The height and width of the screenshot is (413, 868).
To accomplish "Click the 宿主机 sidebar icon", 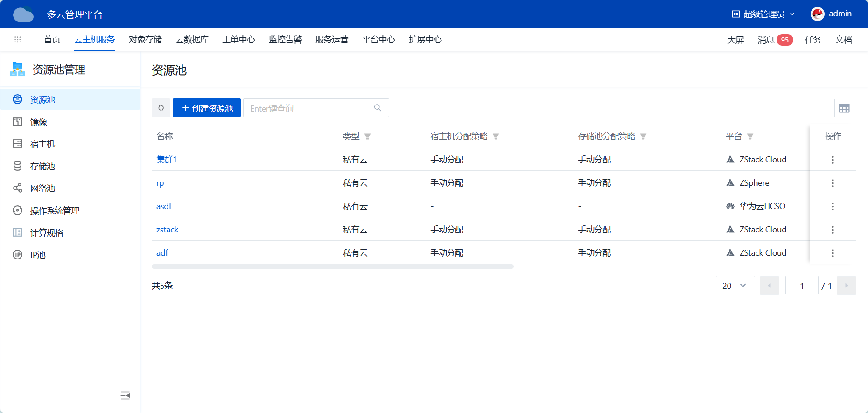I will coord(17,144).
